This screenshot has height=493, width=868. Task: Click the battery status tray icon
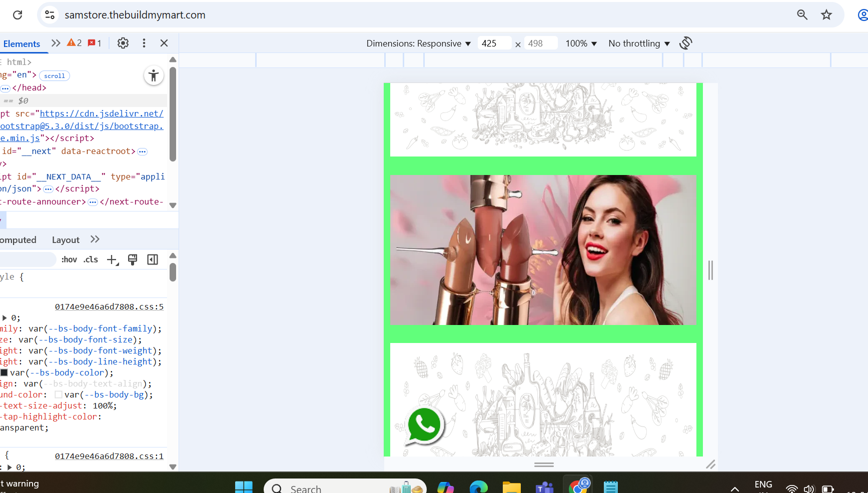(828, 488)
